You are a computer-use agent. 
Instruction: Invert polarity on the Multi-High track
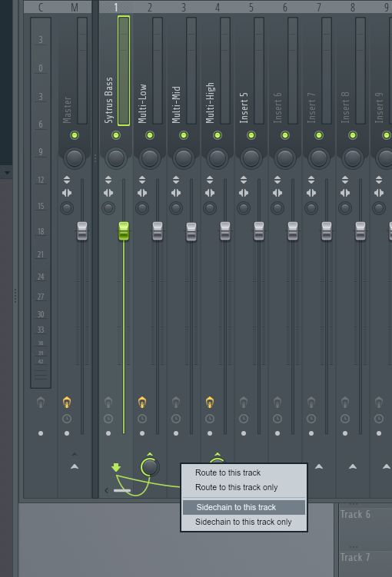tap(210, 180)
